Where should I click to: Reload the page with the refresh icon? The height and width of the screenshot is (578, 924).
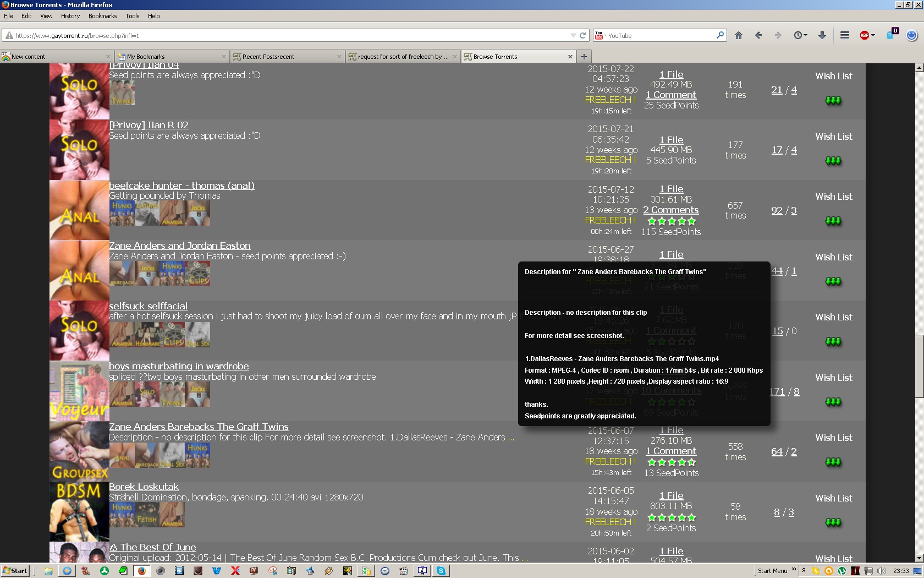tap(583, 35)
